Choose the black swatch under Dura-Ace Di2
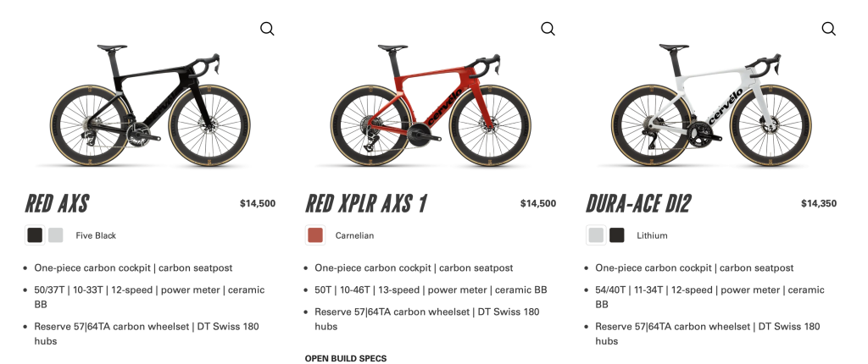The height and width of the screenshot is (364, 868). tap(617, 235)
